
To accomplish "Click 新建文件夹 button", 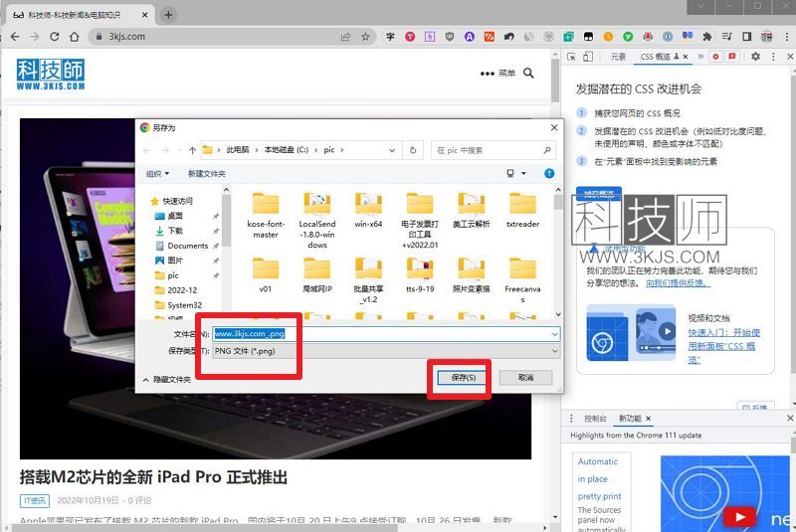I will pyautogui.click(x=206, y=173).
